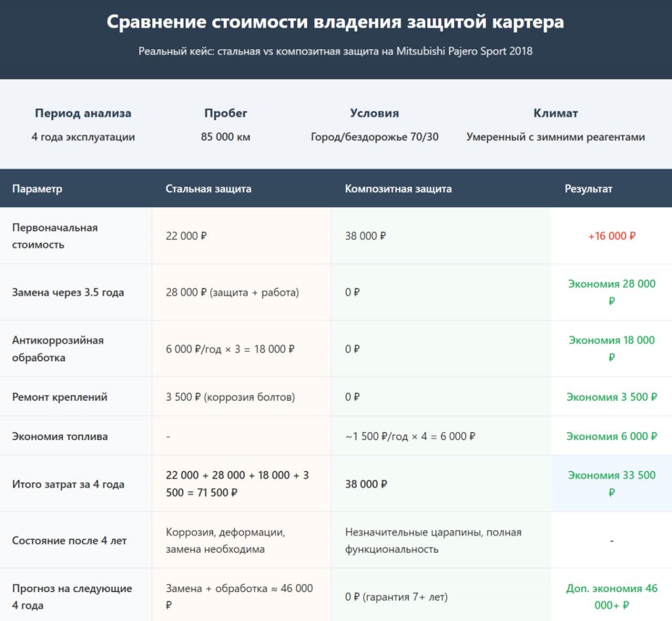Click the 'Результат' column header
Viewport: 672px width, 621px height.
coord(588,189)
